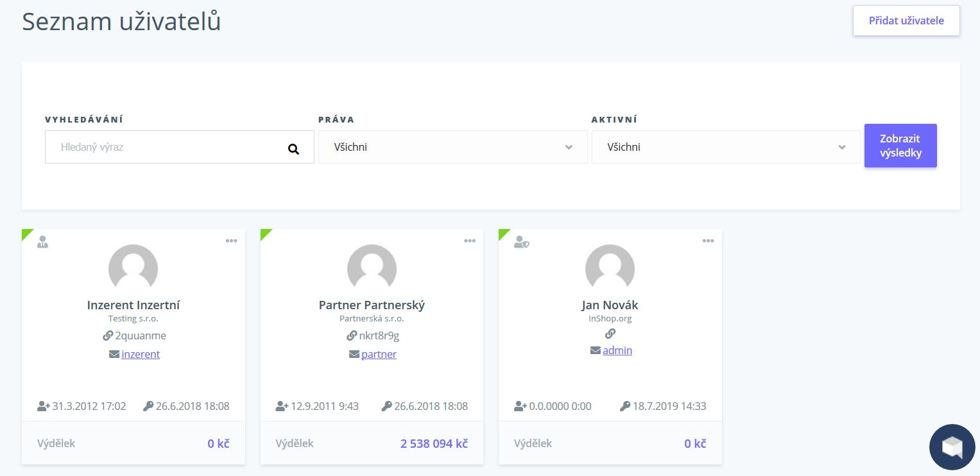Click referral code nkrt8r9g
Image resolution: width=980 pixels, height=476 pixels.
(379, 336)
